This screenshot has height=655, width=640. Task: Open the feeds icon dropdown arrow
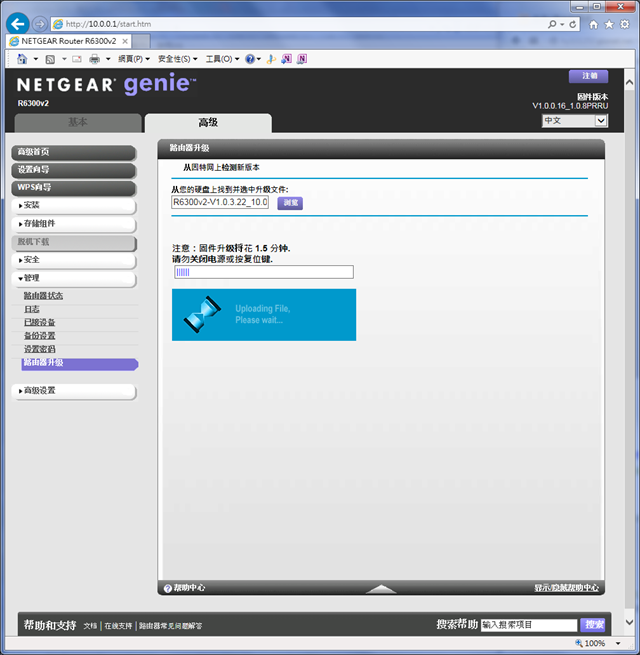tap(64, 59)
